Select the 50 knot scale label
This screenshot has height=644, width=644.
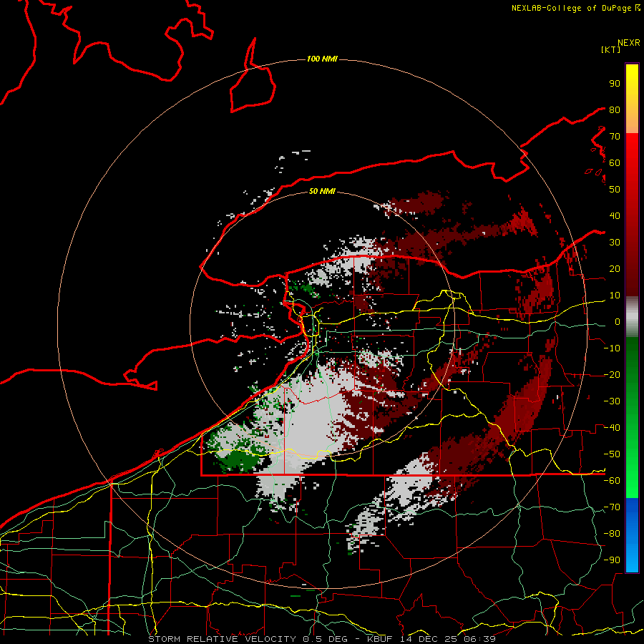tap(615, 190)
